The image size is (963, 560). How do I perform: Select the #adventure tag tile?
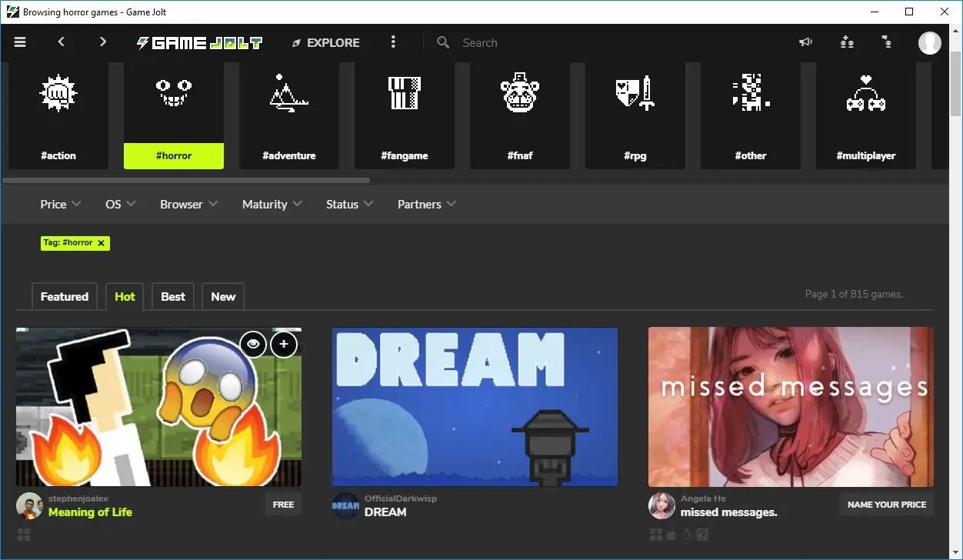pyautogui.click(x=289, y=115)
